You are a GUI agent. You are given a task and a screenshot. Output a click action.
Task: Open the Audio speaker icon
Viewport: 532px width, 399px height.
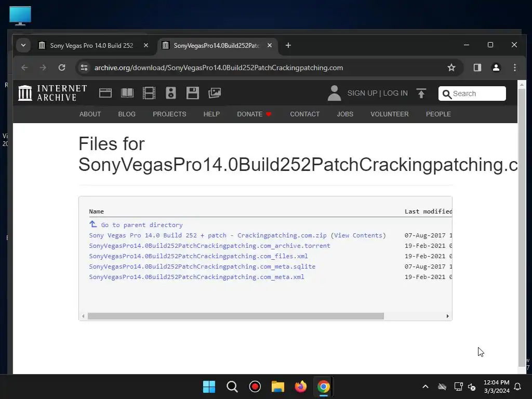[170, 93]
